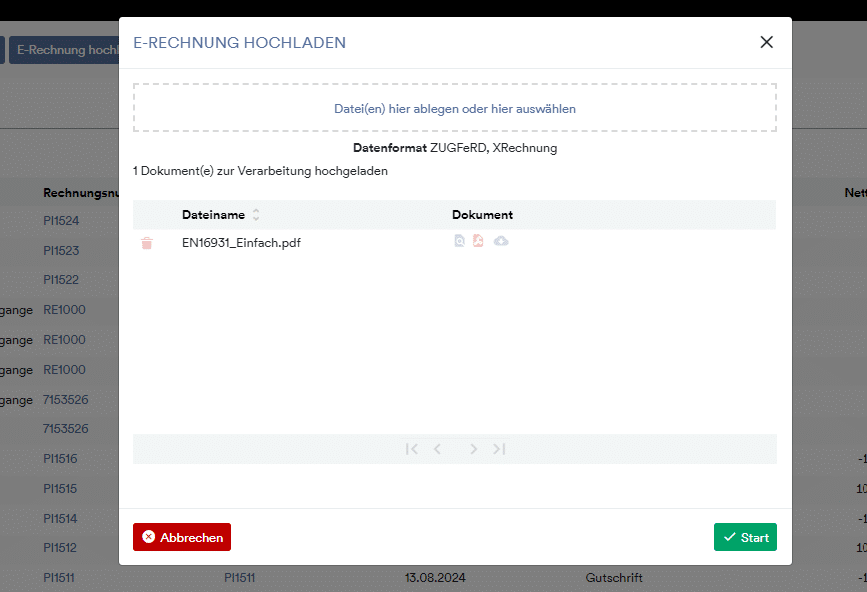This screenshot has height=592, width=867.
Task: Open the red PDF document icon
Action: point(478,240)
